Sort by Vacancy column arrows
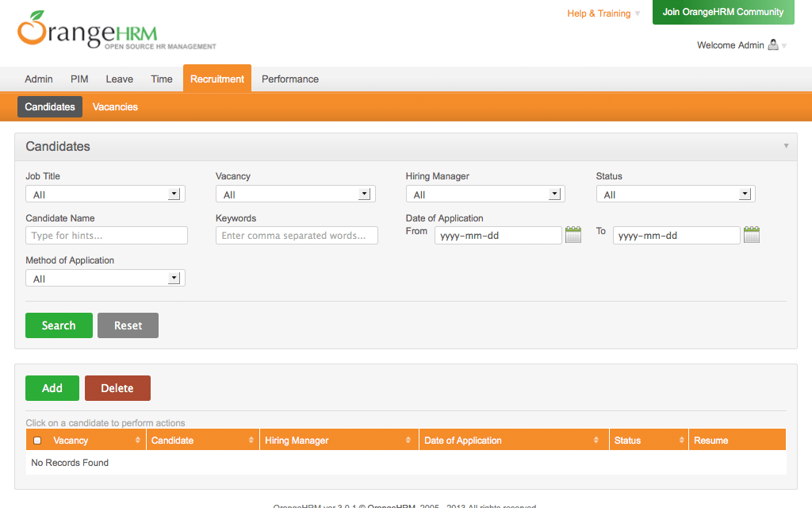Image resolution: width=812 pixels, height=508 pixels. (x=138, y=441)
